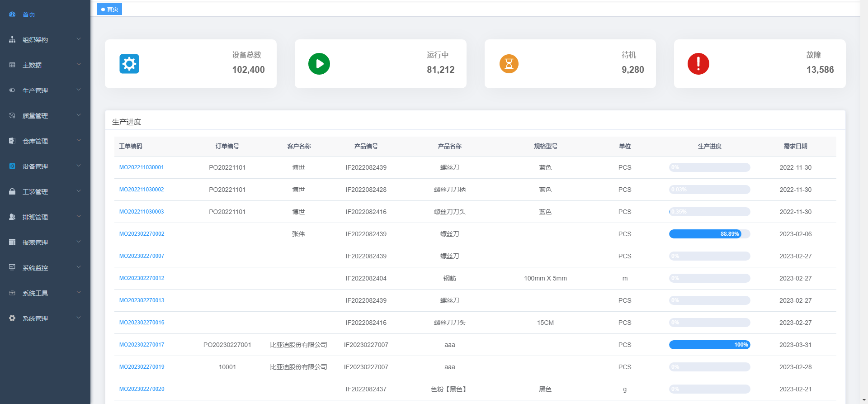
Task: Click the 排班管理 people icon
Action: (x=12, y=217)
